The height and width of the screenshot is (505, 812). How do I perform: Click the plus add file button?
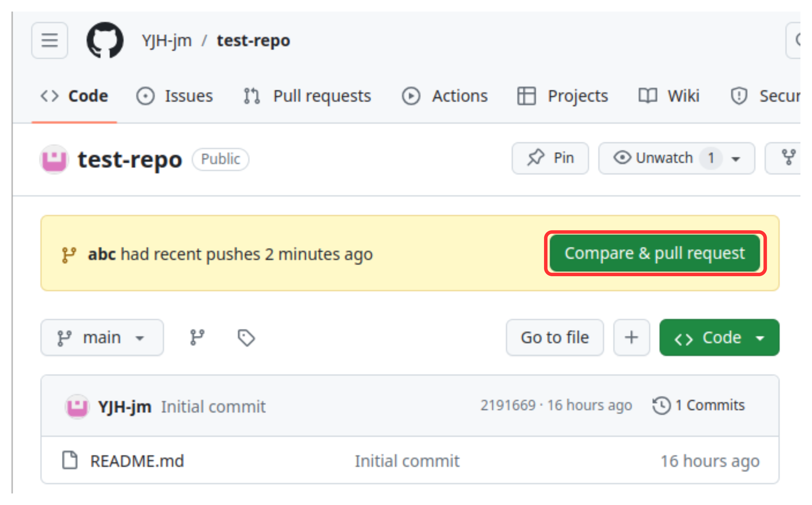(x=631, y=337)
